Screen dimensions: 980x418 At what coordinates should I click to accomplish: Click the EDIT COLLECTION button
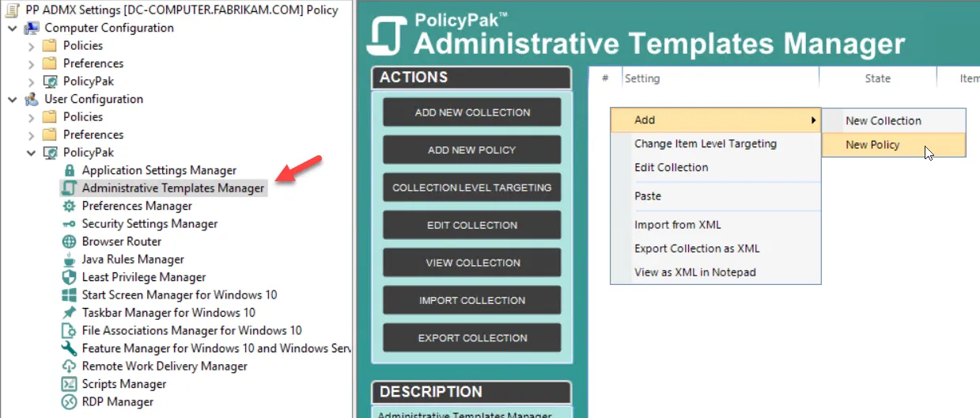coord(472,225)
